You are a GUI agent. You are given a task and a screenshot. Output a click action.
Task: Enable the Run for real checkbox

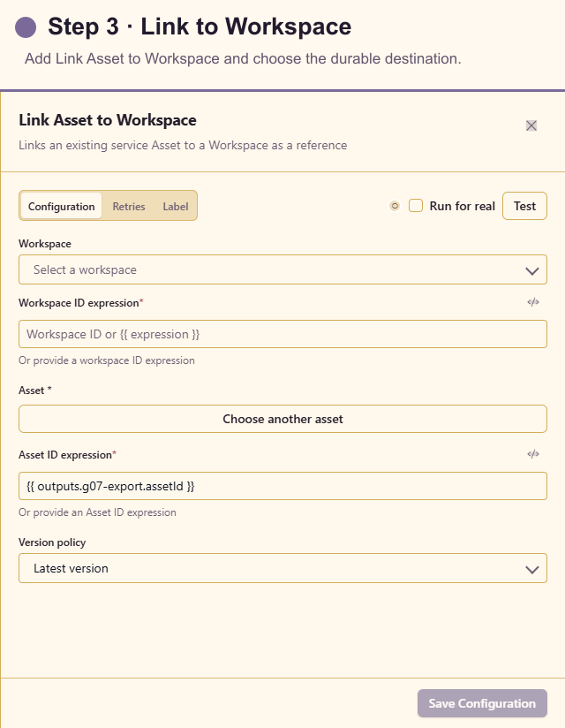point(416,206)
